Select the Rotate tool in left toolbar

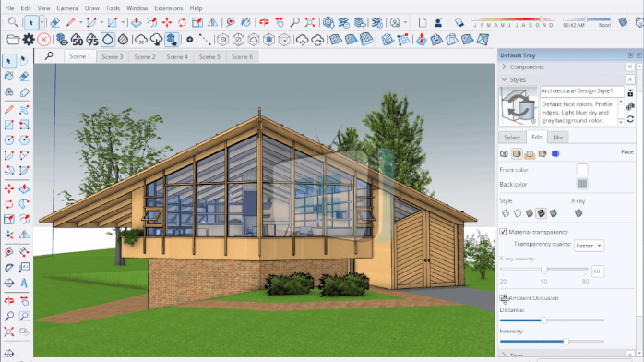coord(8,204)
